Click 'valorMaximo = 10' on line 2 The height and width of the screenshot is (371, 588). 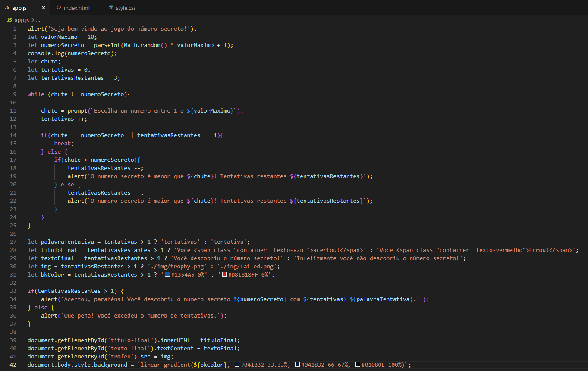(67, 37)
